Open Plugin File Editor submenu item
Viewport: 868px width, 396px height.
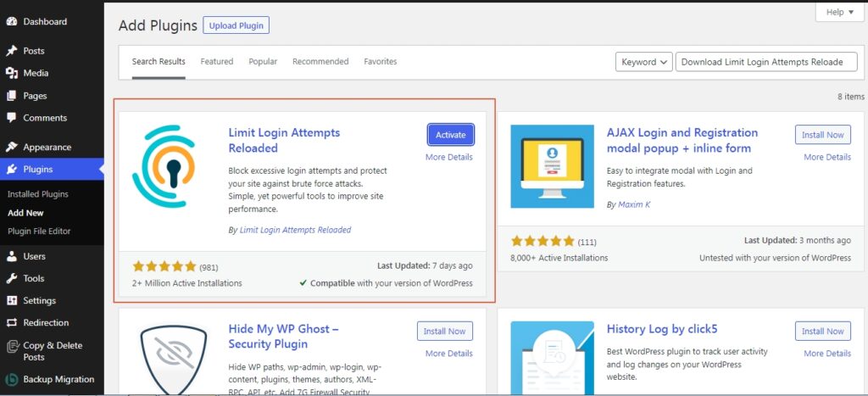tap(39, 231)
